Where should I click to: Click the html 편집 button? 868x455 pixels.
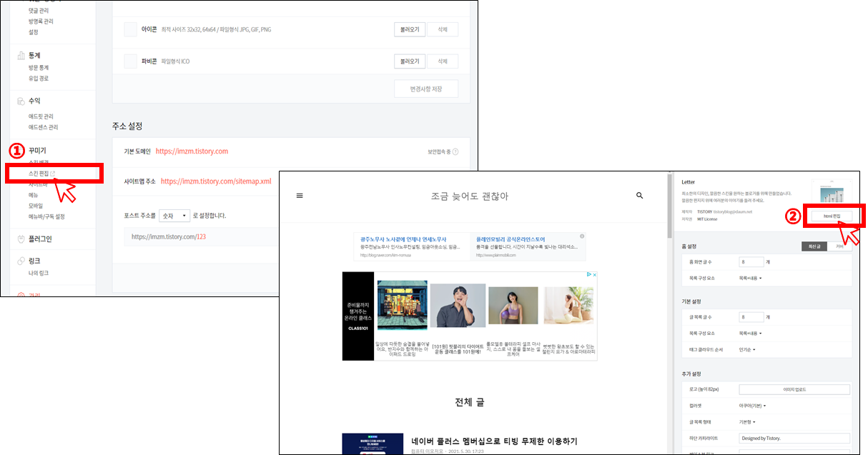pyautogui.click(x=832, y=215)
